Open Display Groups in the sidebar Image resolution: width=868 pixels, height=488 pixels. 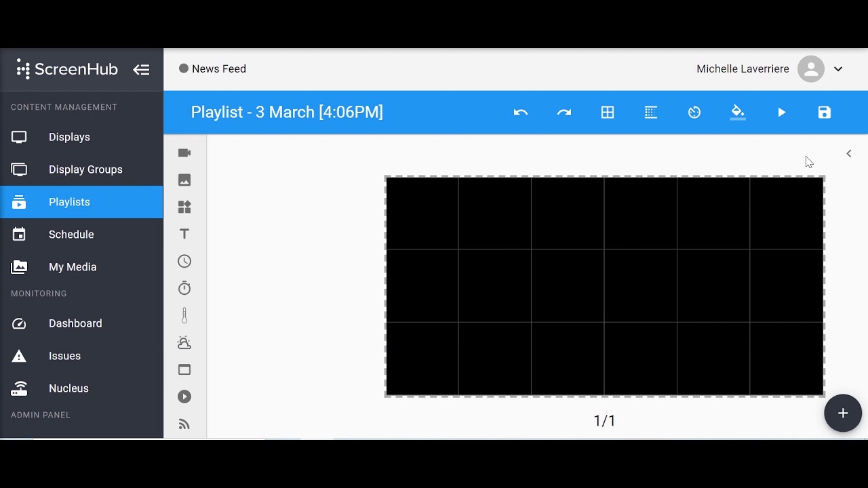pos(81,169)
